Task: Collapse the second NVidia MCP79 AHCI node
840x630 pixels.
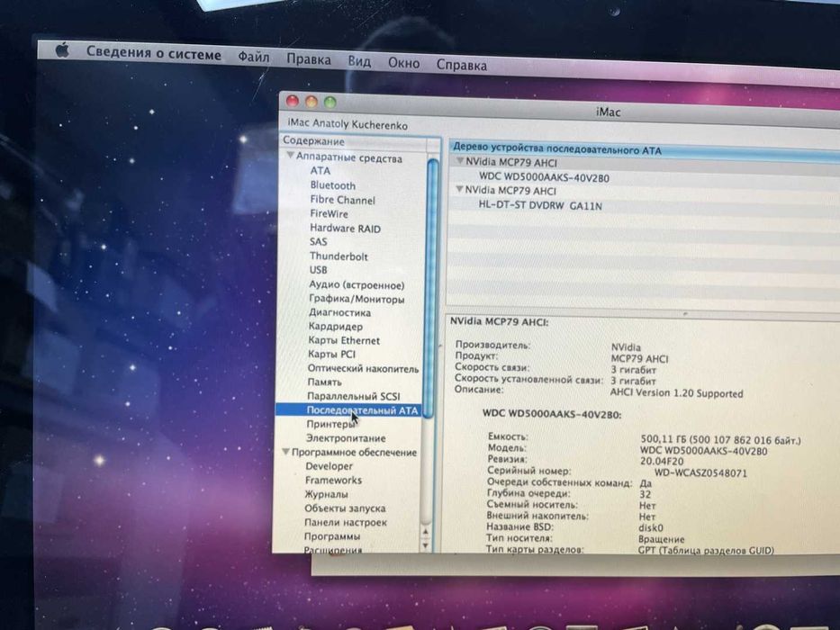Action: coord(459,189)
